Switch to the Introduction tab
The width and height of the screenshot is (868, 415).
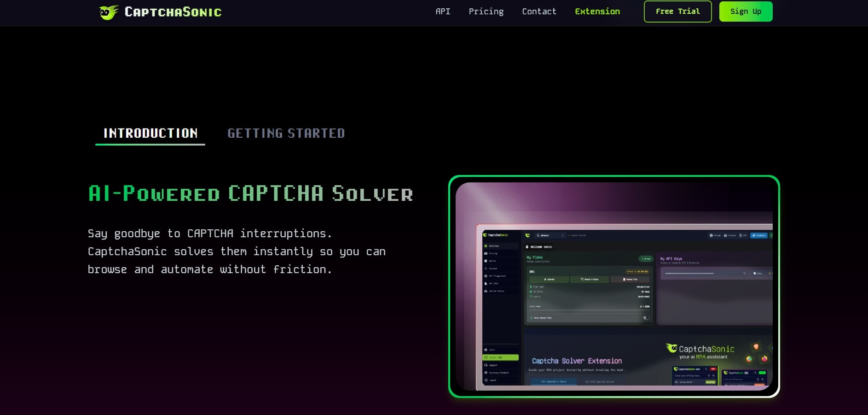pyautogui.click(x=150, y=134)
